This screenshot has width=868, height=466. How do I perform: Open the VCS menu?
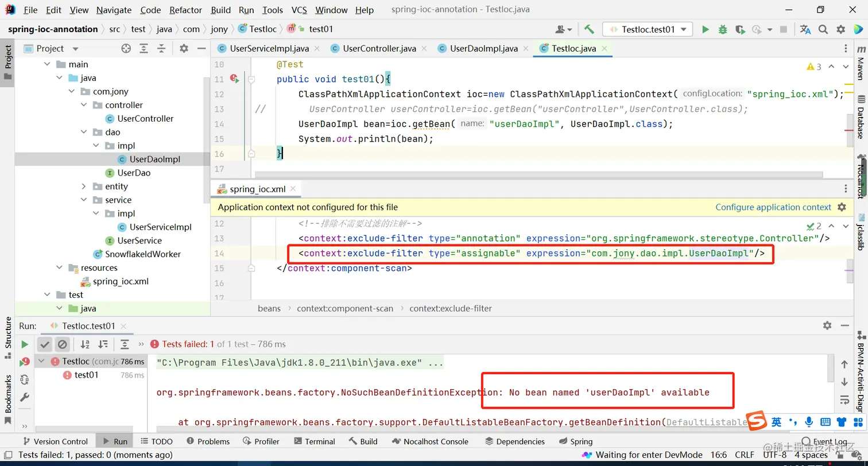pos(299,10)
